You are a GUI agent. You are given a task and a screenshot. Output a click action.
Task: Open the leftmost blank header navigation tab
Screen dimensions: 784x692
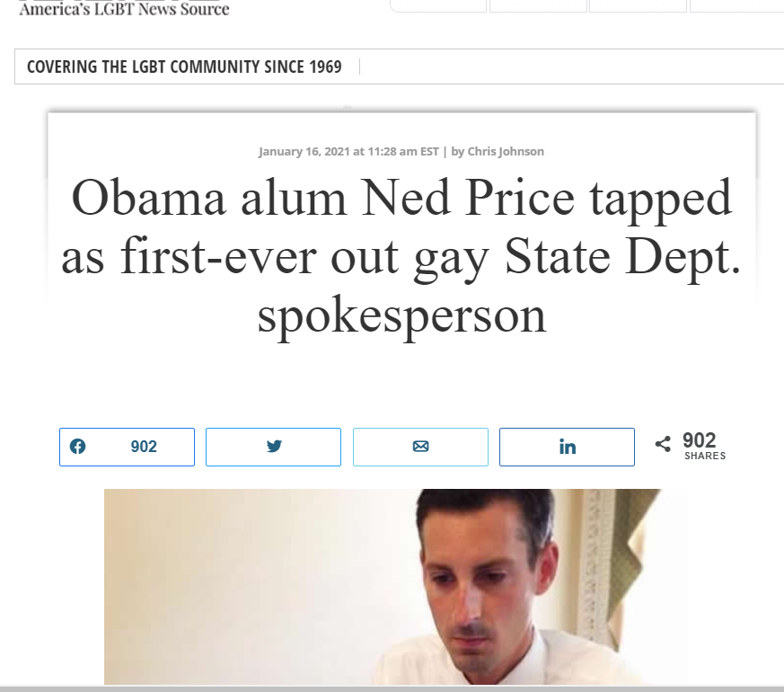click(438, 6)
